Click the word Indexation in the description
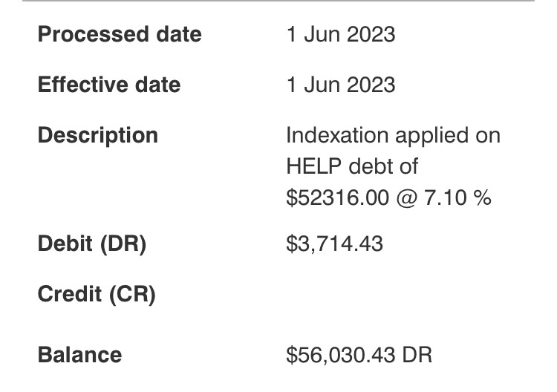 (x=334, y=136)
